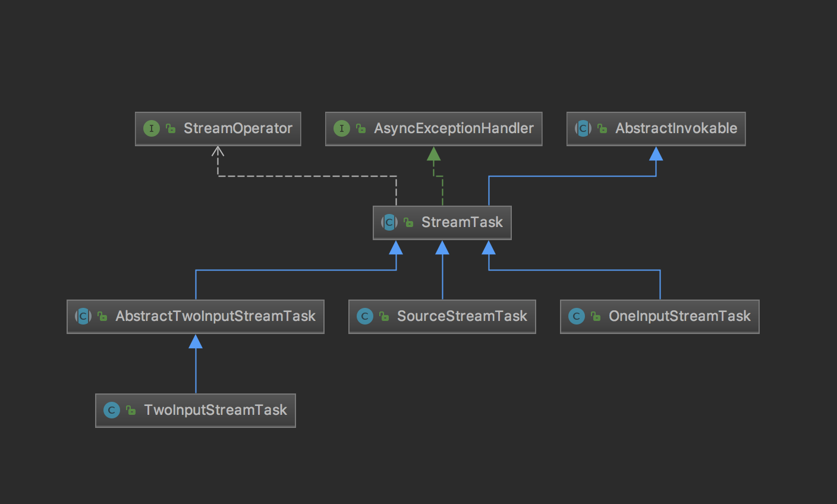
Task: Click the public lock icon on AbstractTwoInputStreamTask
Action: (x=102, y=316)
